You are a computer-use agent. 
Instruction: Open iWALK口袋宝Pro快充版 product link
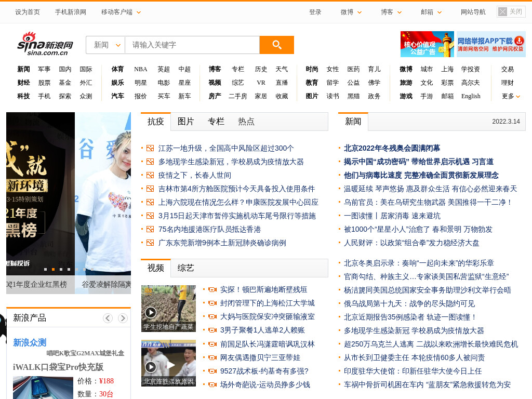[58, 367]
